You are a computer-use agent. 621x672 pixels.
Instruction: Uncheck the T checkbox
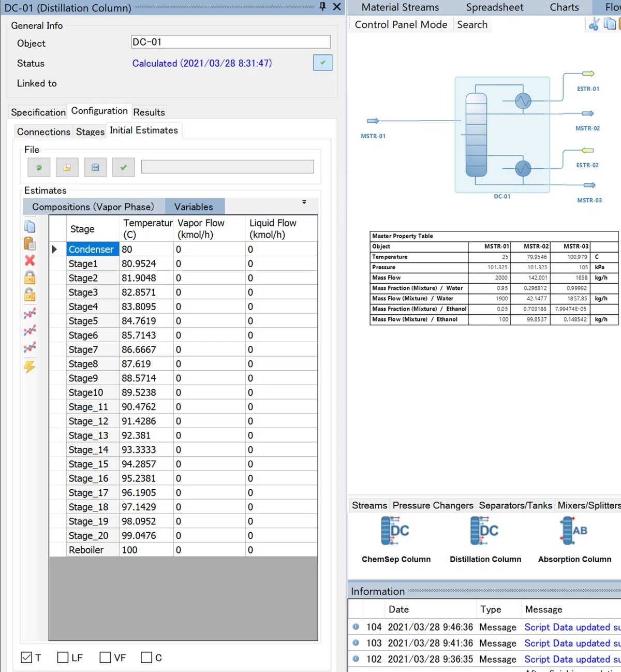(x=26, y=658)
